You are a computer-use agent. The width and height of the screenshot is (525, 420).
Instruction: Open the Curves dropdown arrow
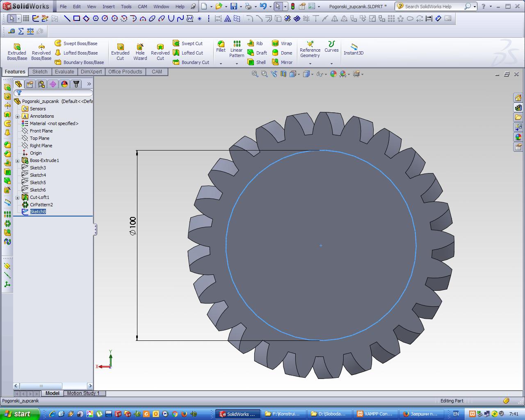coord(331,64)
